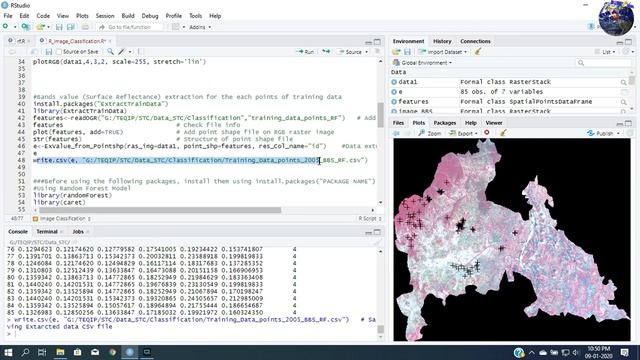640x360 pixels.
Task: Inspect features object with its magnifier icon
Action: pos(623,102)
